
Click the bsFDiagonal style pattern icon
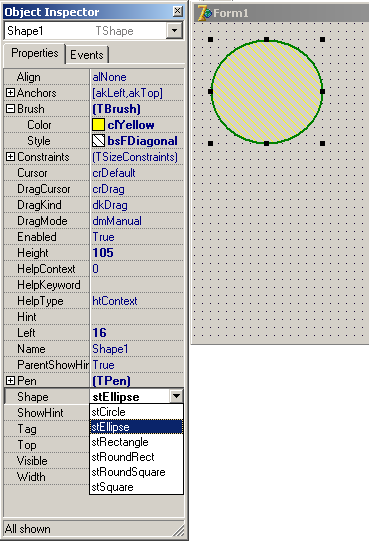tap(98, 140)
